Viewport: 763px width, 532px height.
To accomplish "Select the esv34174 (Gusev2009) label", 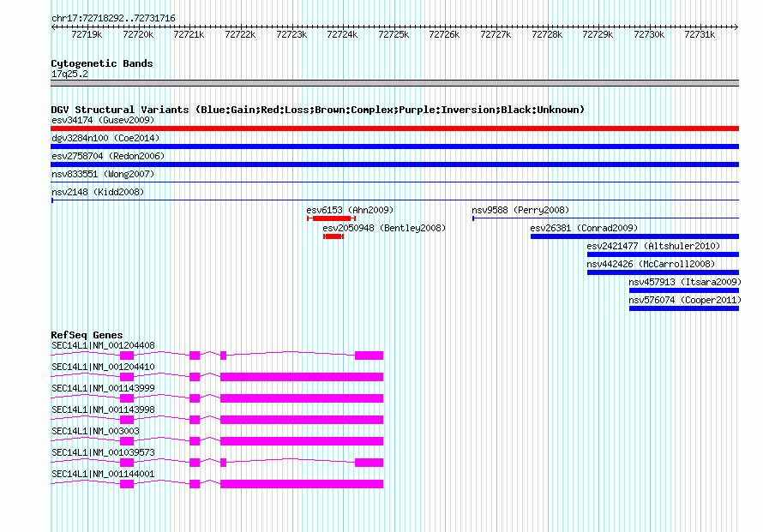I will tap(103, 120).
